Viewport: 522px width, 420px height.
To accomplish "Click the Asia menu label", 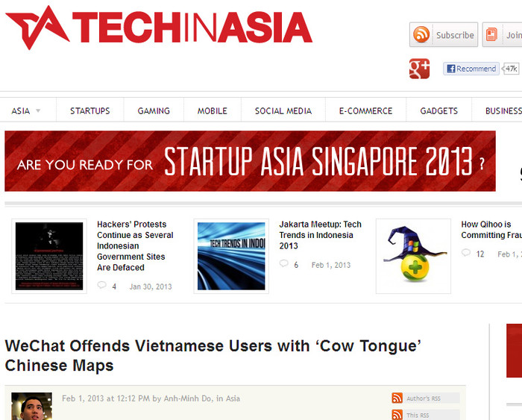I will click(21, 111).
